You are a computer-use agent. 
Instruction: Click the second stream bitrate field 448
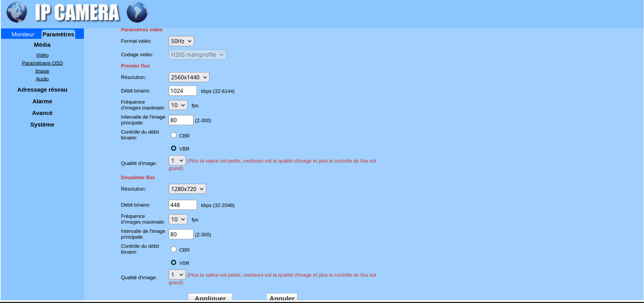pos(183,205)
